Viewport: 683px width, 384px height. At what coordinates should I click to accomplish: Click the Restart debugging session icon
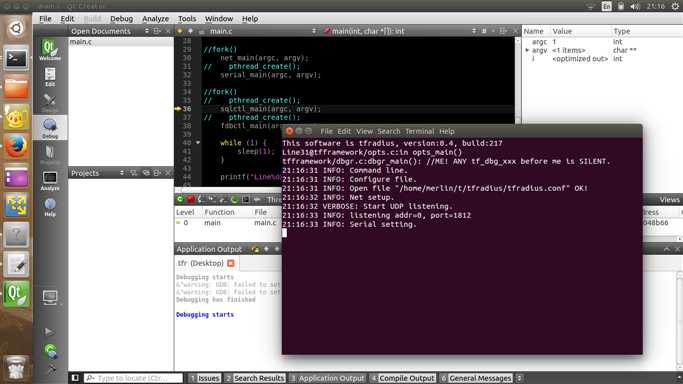coord(234,199)
